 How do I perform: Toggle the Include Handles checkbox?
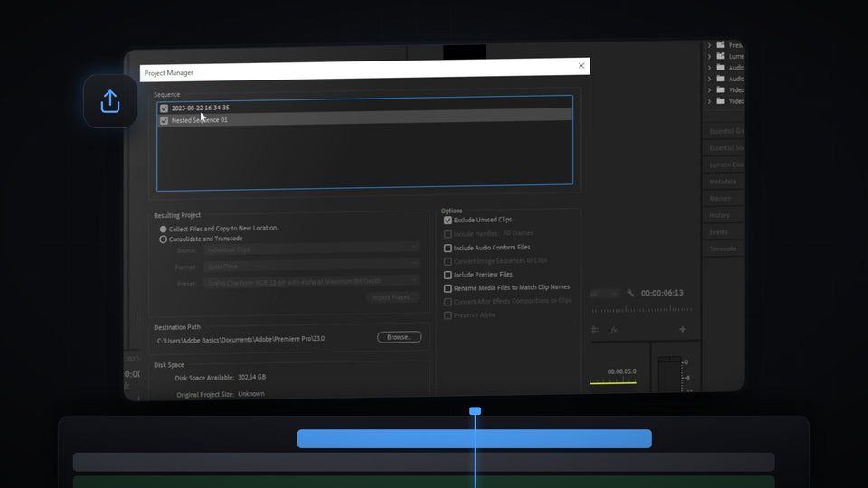tap(448, 234)
